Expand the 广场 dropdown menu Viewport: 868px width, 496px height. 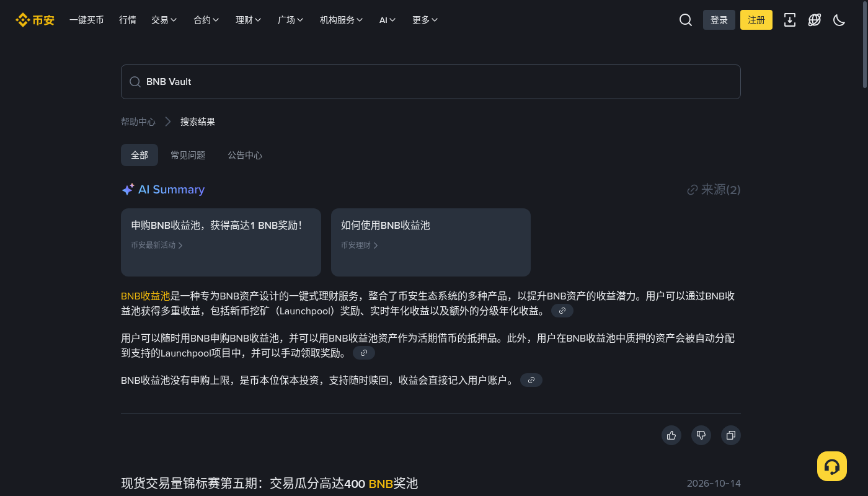coord(291,20)
